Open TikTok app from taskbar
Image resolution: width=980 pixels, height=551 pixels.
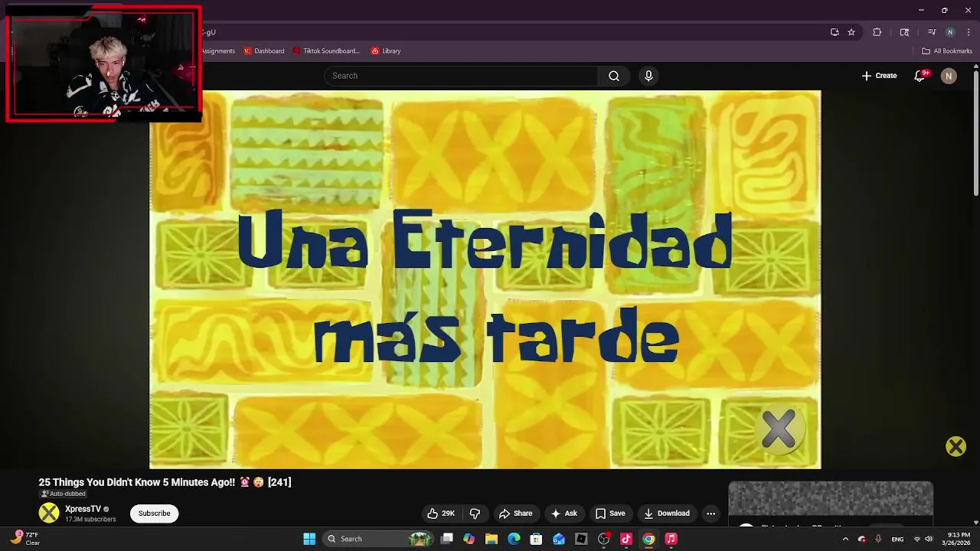pos(626,539)
